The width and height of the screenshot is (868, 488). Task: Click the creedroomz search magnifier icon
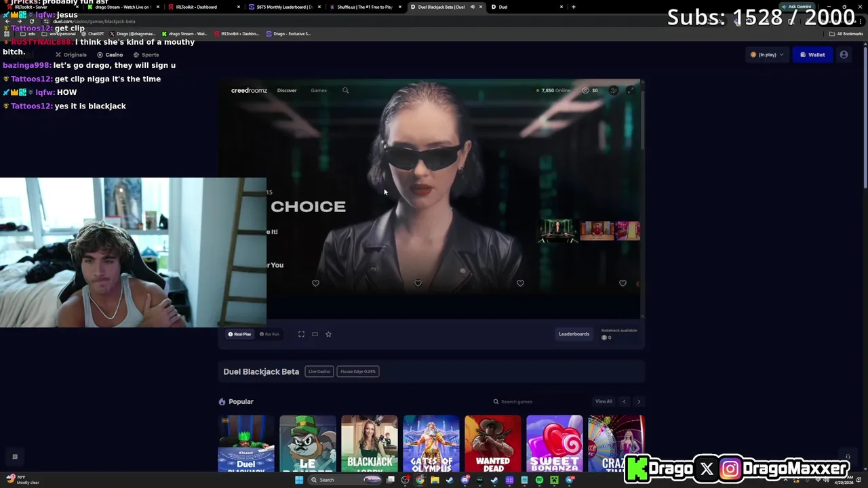[x=345, y=90]
